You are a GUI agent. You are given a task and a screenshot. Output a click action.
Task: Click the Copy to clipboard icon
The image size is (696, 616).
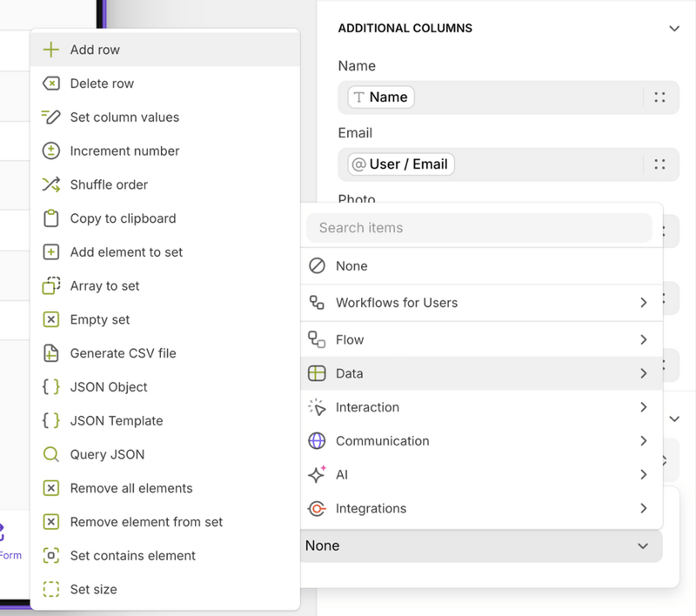(x=53, y=218)
